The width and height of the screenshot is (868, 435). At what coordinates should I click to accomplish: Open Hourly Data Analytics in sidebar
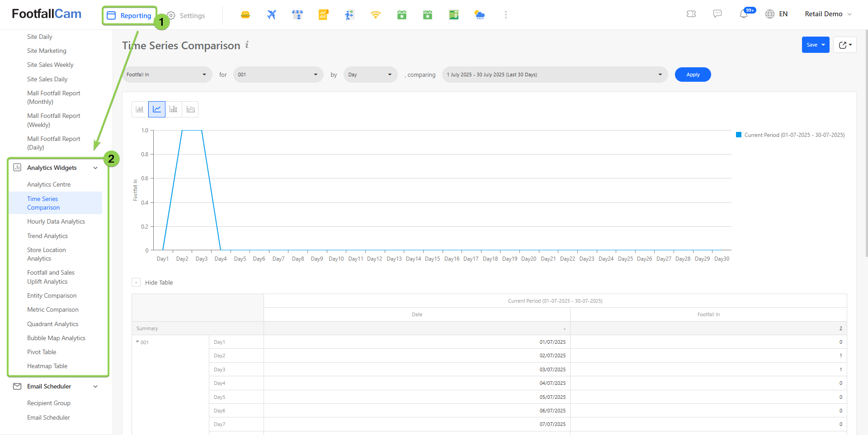tap(56, 221)
